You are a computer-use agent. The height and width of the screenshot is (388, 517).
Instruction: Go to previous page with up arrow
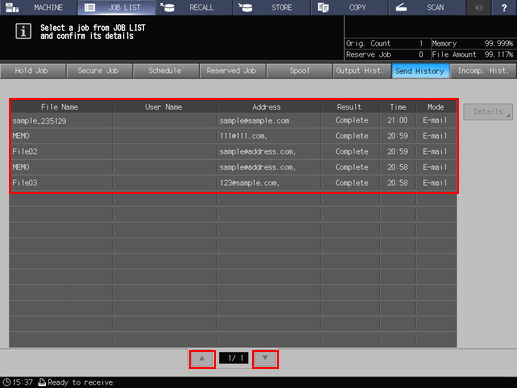[202, 359]
